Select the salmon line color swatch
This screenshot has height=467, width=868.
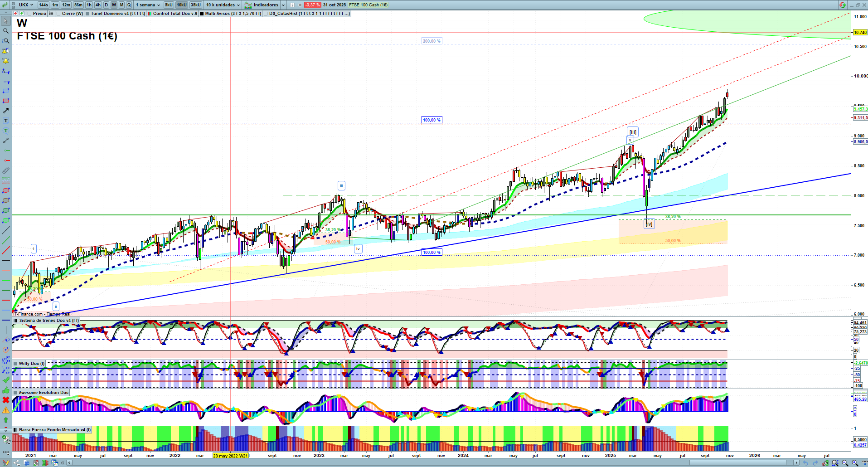click(x=6, y=270)
